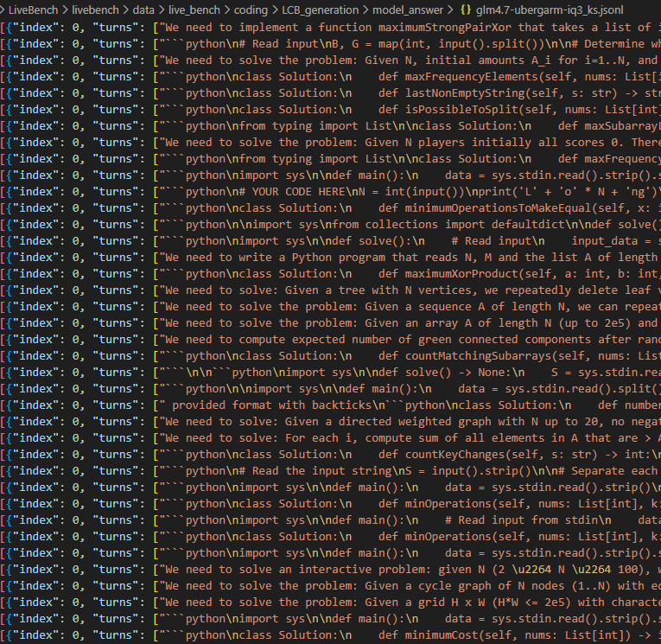Open the LiveBench breadcrumb folder
The width and height of the screenshot is (661, 644).
click(x=33, y=10)
